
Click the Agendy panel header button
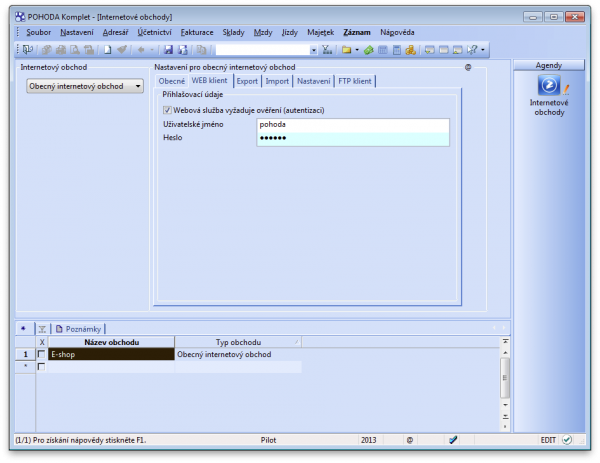549,65
